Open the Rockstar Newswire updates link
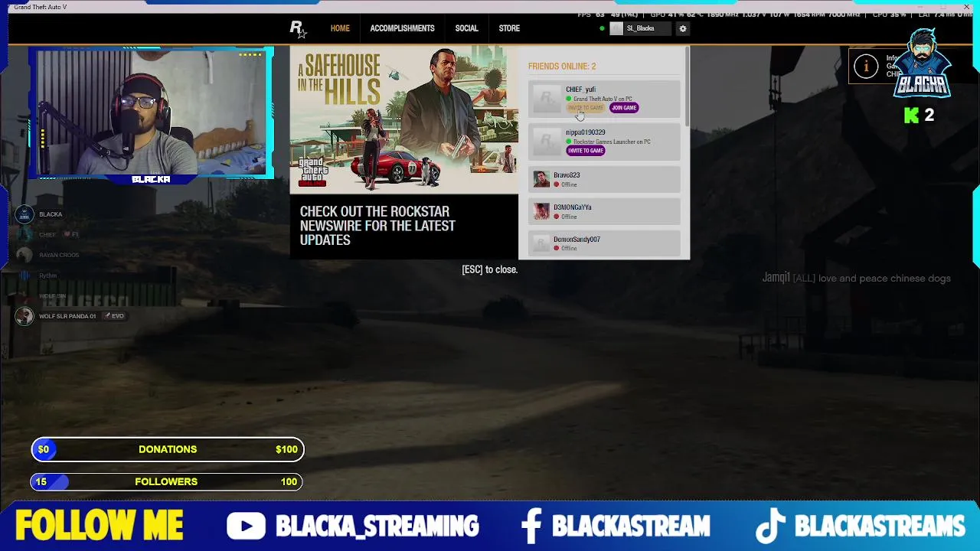This screenshot has height=551, width=980. (377, 226)
